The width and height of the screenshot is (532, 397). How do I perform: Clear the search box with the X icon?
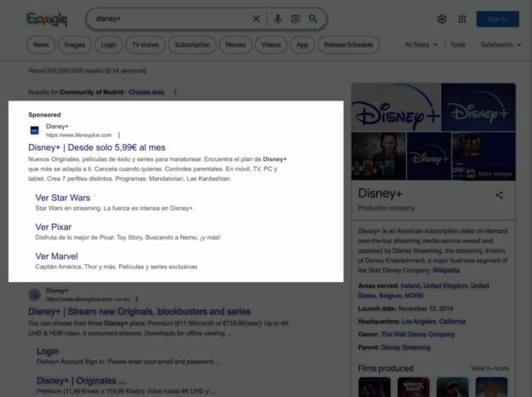coord(256,19)
